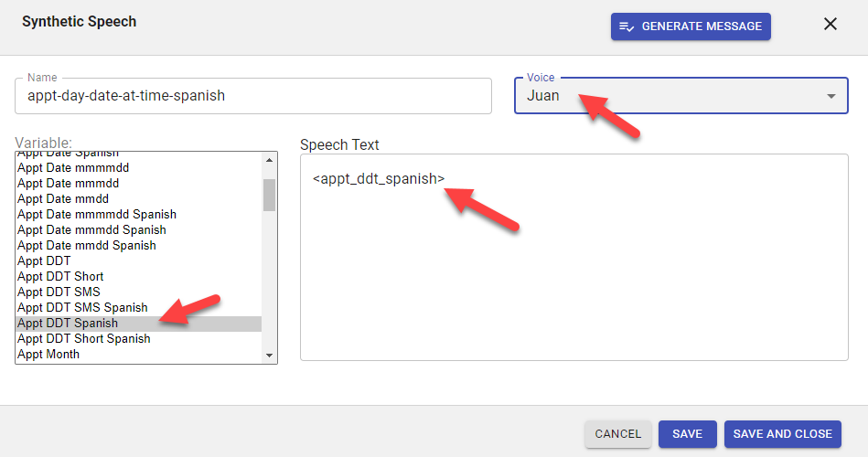The image size is (868, 457).
Task: Choose Appt Month from the variable list
Action: (48, 354)
